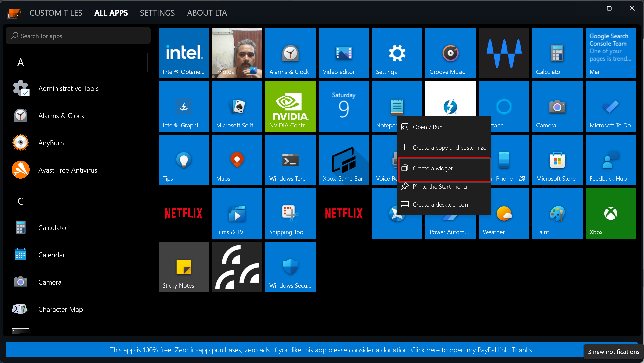Select Create a copy and customize

tap(444, 147)
